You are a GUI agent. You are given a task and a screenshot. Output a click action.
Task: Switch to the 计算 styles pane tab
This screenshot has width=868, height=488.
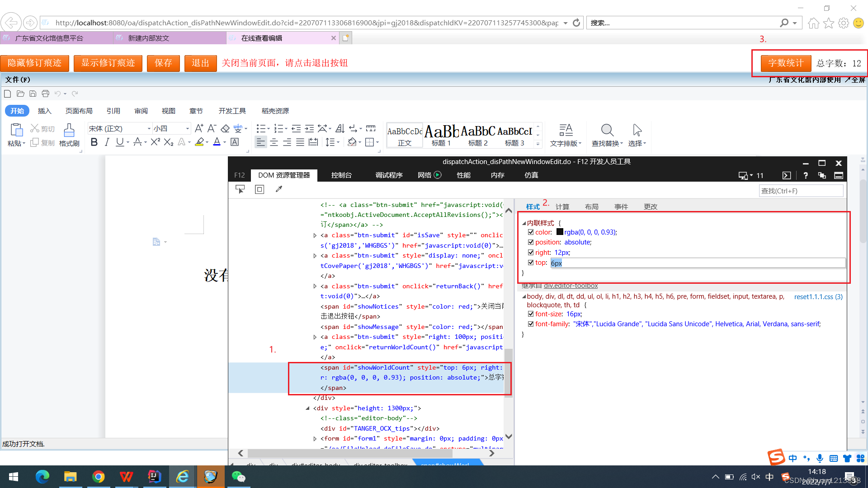[562, 207]
